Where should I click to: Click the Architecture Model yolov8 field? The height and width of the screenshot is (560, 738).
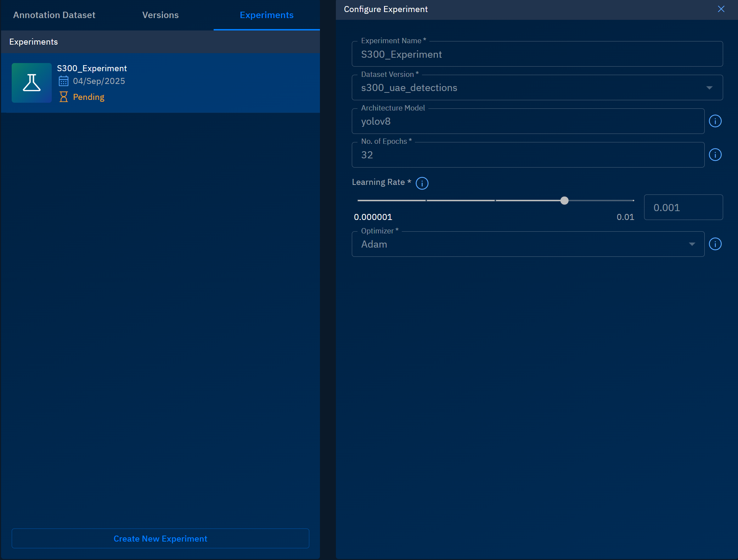[x=528, y=121]
